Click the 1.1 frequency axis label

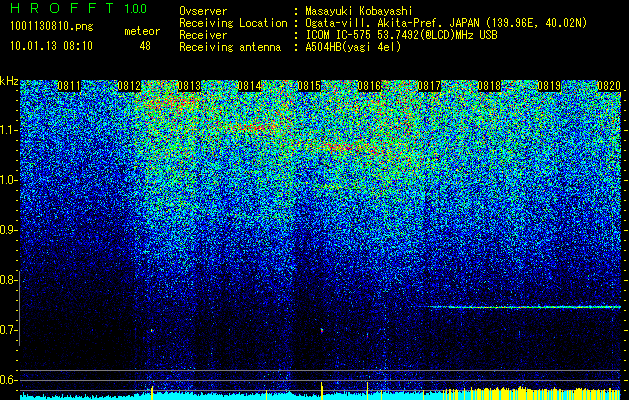(8, 130)
